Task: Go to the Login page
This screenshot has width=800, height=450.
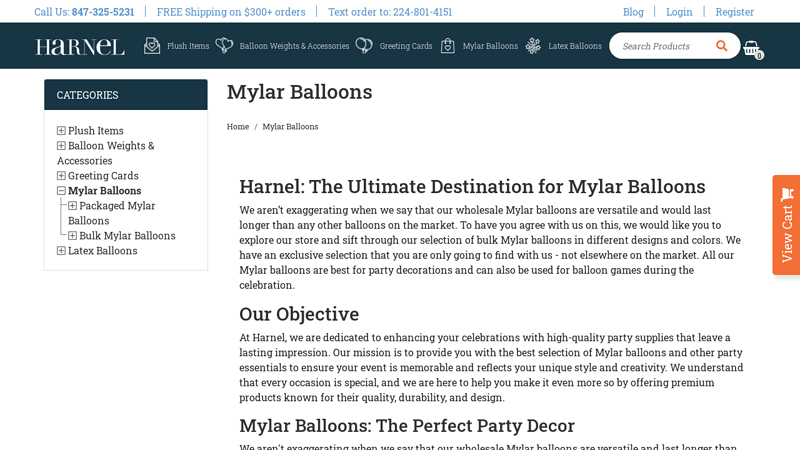Action: 679,12
